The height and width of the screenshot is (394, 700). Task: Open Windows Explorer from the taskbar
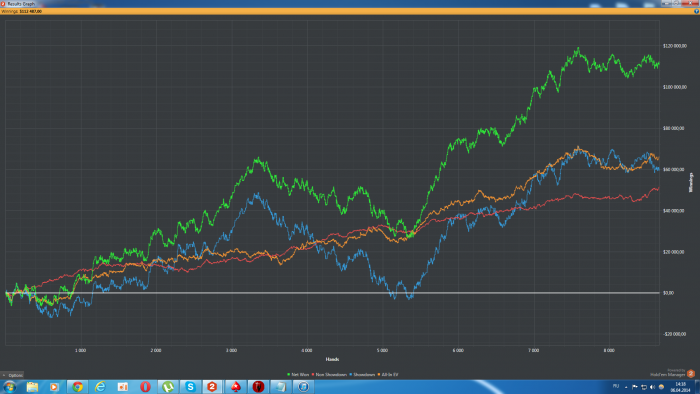click(x=32, y=387)
